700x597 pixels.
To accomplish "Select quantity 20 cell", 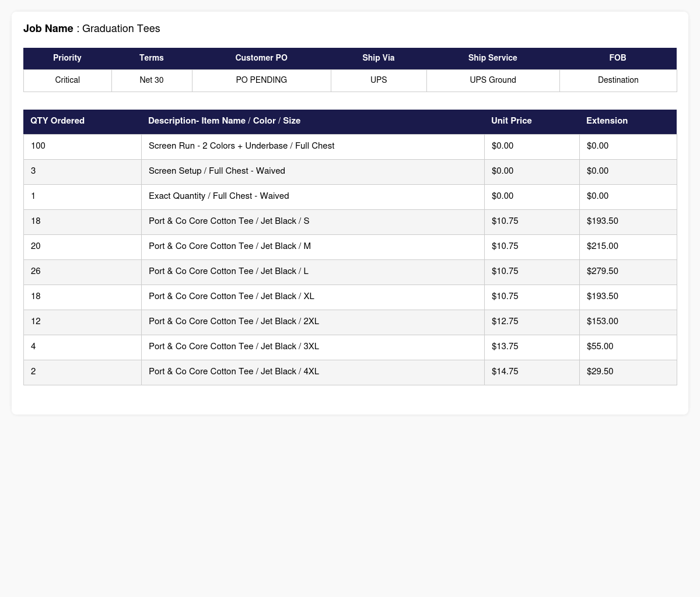I will point(82,247).
